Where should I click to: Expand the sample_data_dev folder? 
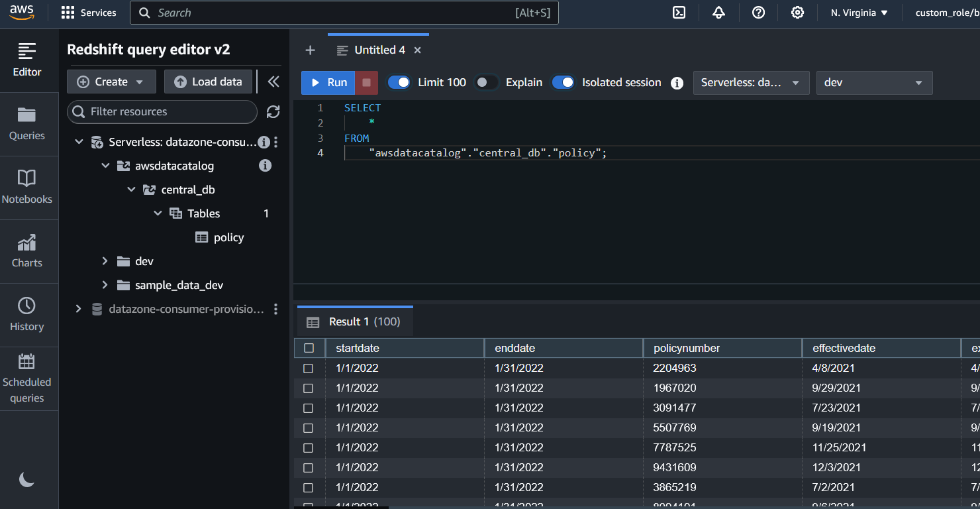(x=105, y=285)
